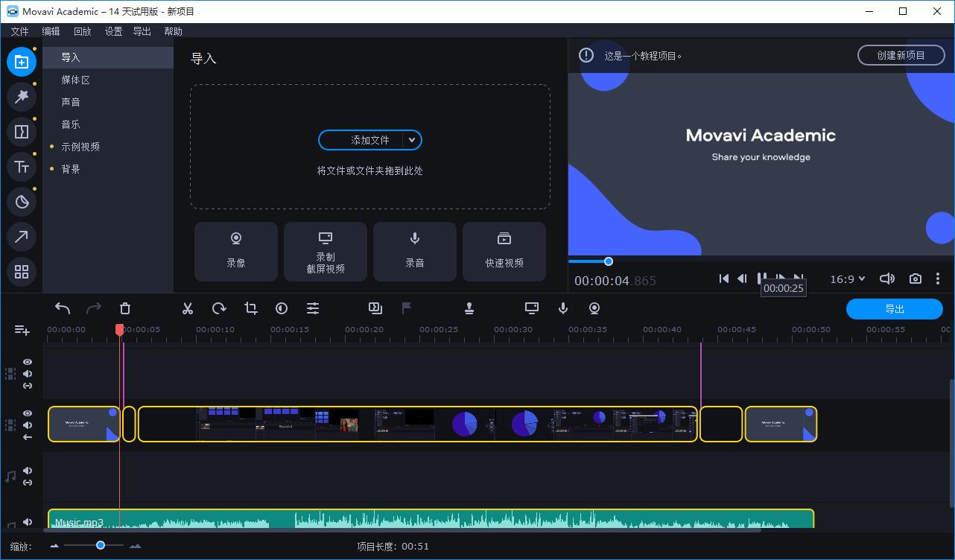Mute the Music.mp3 audio track
The width and height of the screenshot is (955, 560).
coord(28,523)
